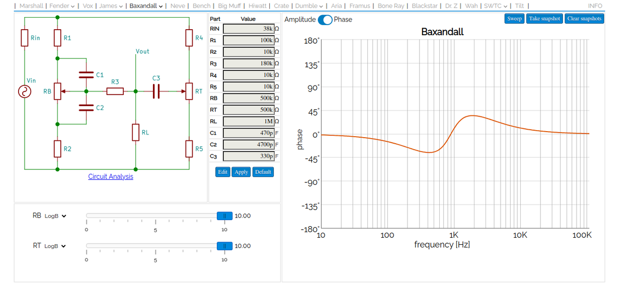This screenshot has width=644, height=304.
Task: Edit the R3 value field
Action: click(x=249, y=63)
